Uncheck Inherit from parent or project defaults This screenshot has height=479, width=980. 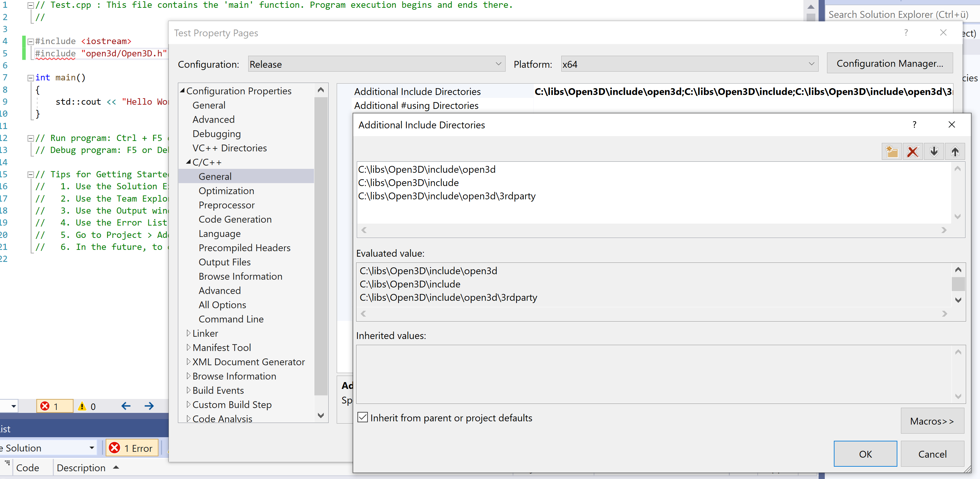pyautogui.click(x=362, y=417)
